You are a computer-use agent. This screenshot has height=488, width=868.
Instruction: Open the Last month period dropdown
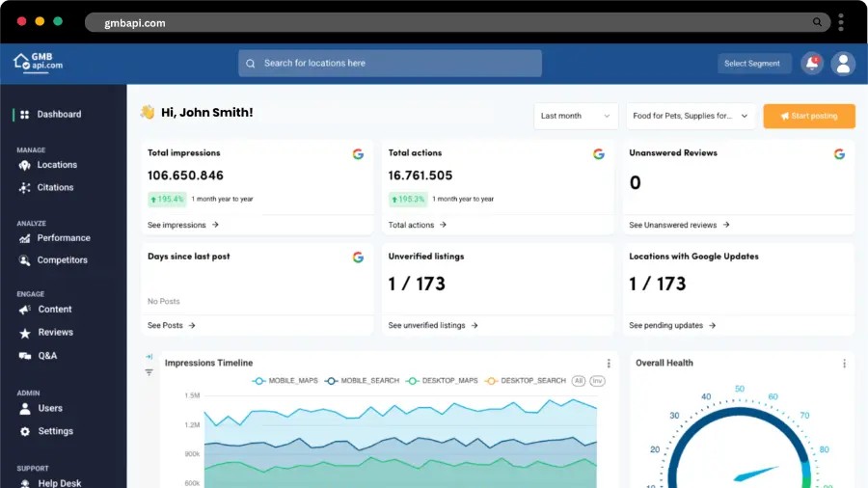pos(576,116)
